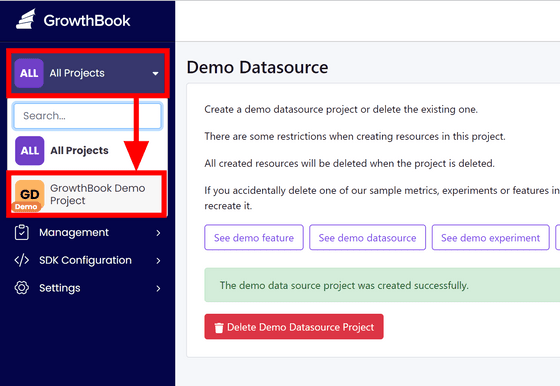Image resolution: width=560 pixels, height=386 pixels.
Task: Expand the Settings menu chevron
Action: [x=158, y=289]
